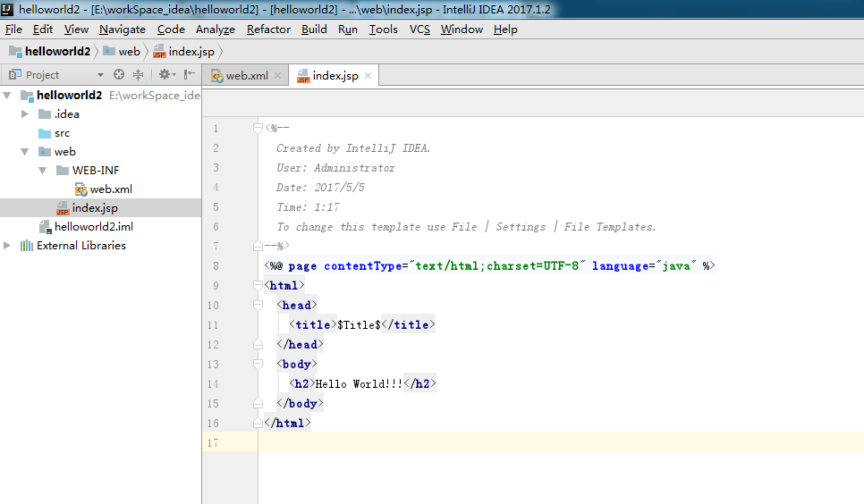Viewport: 864px width, 504px height.
Task: Click closing html fold marker line 16
Action: (x=258, y=423)
